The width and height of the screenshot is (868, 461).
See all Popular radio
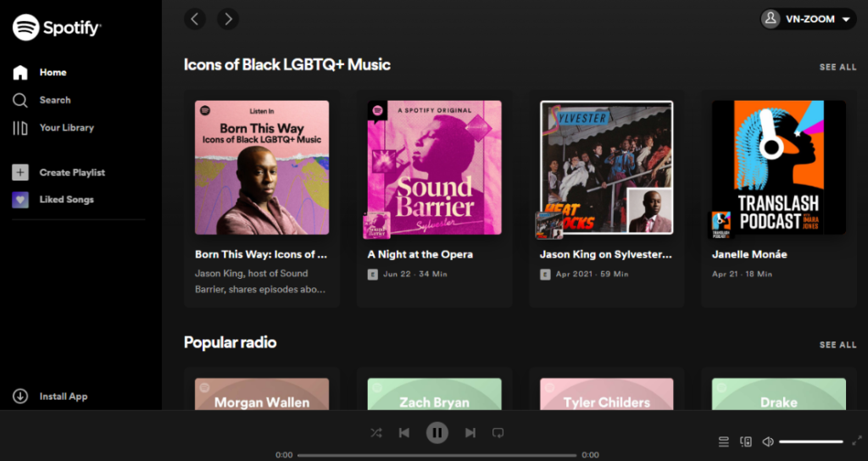[x=837, y=345]
